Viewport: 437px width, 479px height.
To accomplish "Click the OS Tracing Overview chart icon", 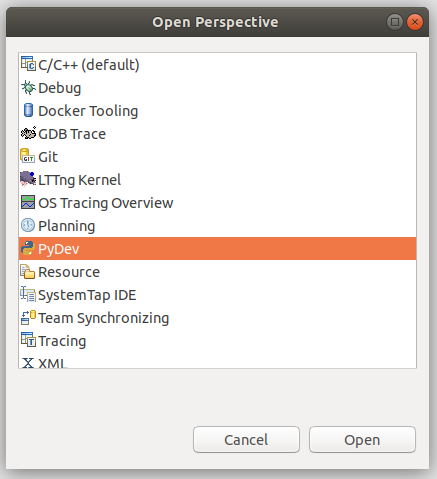I will click(x=28, y=202).
